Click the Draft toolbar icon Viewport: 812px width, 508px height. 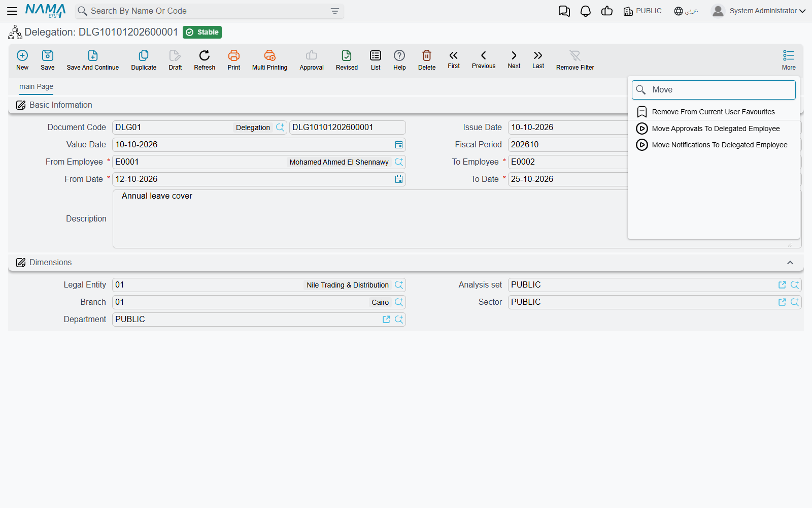(x=175, y=60)
